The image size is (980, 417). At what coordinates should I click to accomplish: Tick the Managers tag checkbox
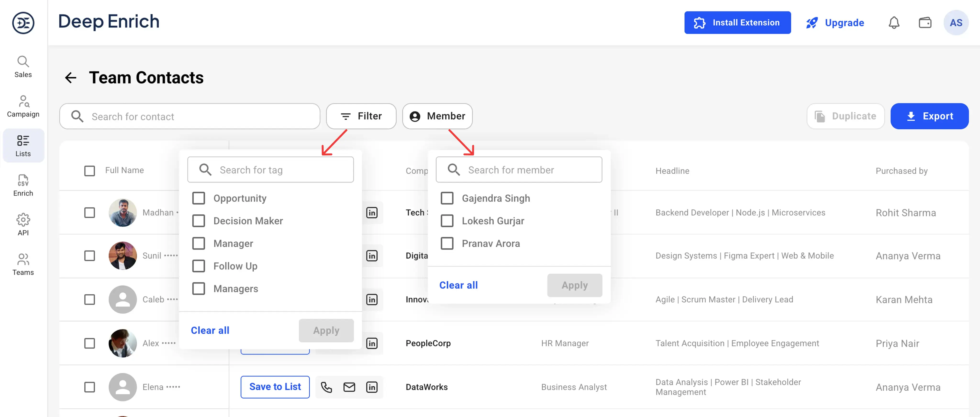pyautogui.click(x=198, y=288)
